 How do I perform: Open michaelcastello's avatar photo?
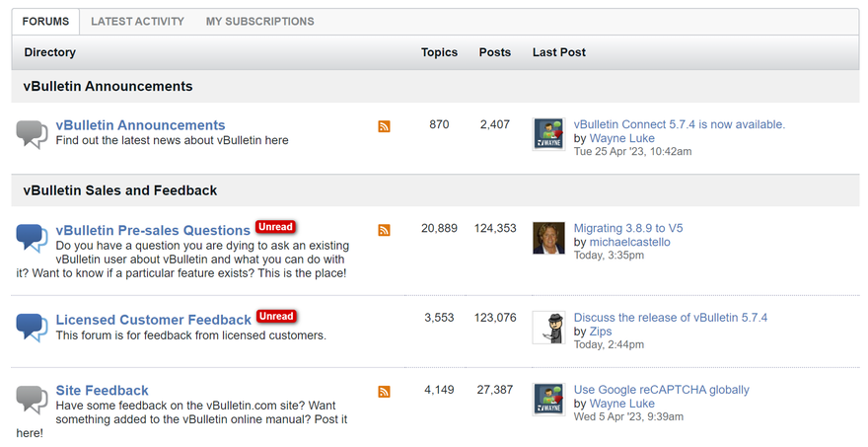tap(548, 238)
